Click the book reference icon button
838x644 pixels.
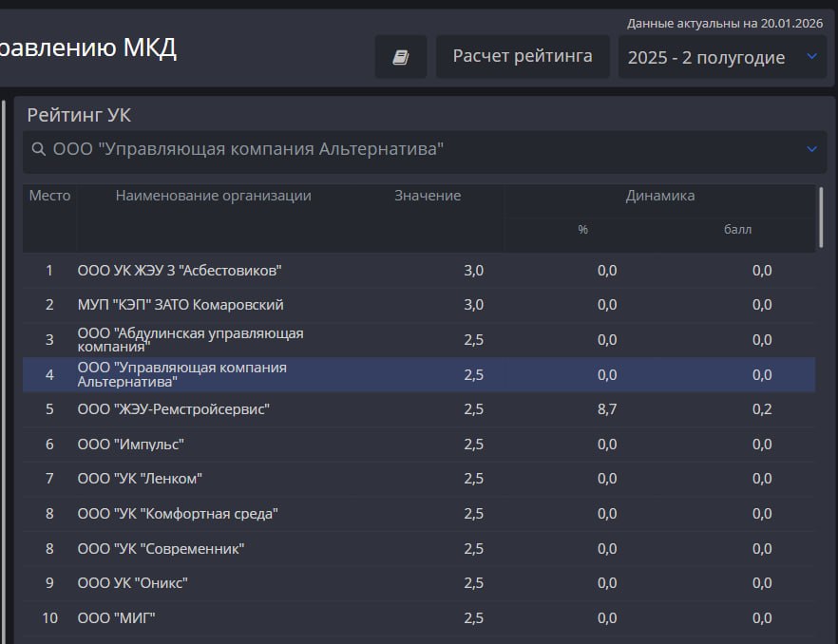tap(400, 57)
